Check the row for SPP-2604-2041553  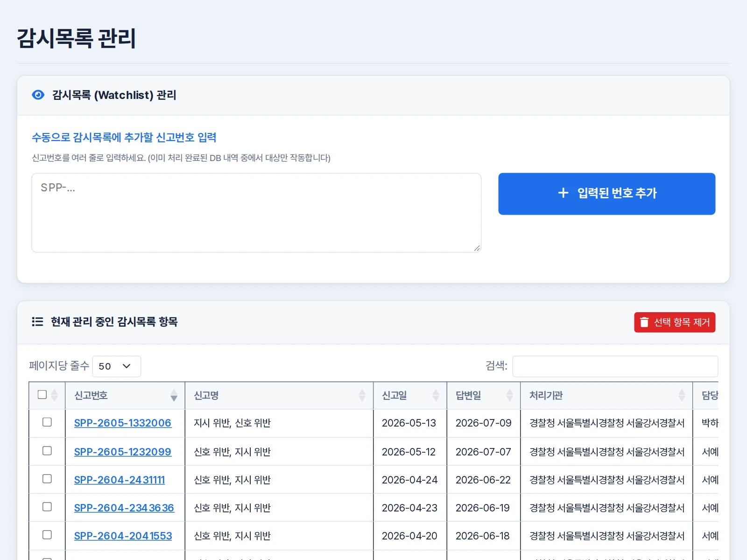(x=47, y=535)
